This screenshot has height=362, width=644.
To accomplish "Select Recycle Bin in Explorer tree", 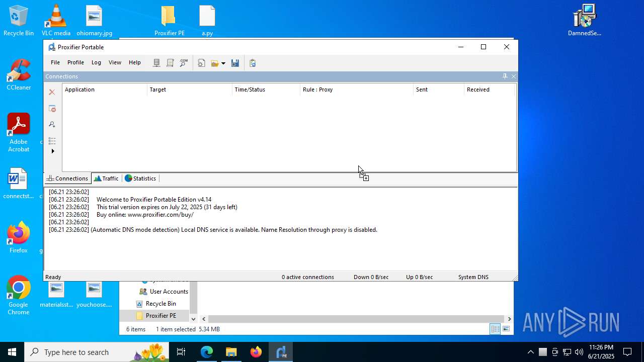I will pos(156,304).
